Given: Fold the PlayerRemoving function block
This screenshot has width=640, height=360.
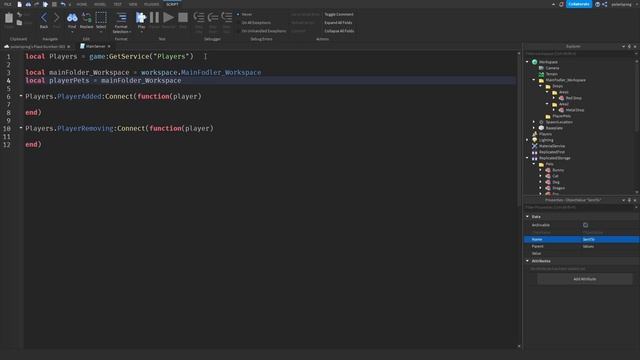Looking at the screenshot, I should point(21,128).
